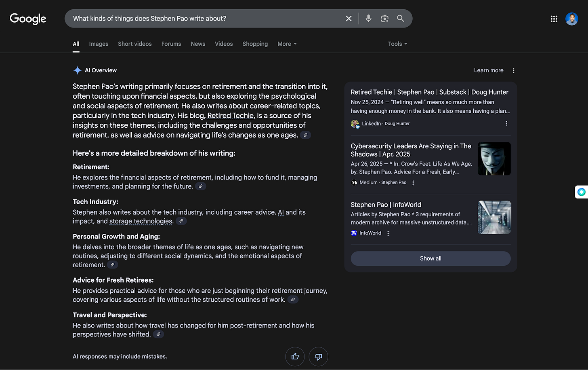Expand the More search filters dropdown
Viewport: 588px width, 370px height.
coord(287,44)
